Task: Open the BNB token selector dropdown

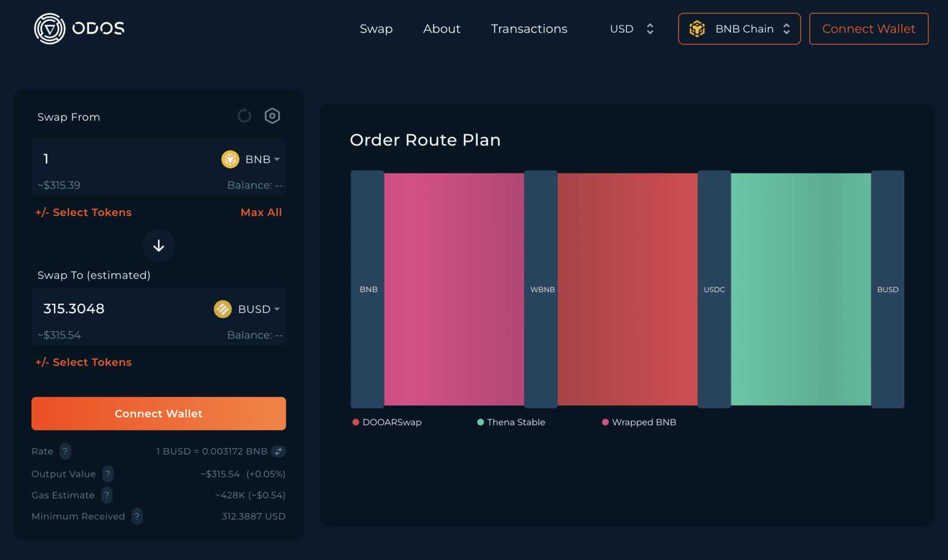Action: tap(251, 159)
